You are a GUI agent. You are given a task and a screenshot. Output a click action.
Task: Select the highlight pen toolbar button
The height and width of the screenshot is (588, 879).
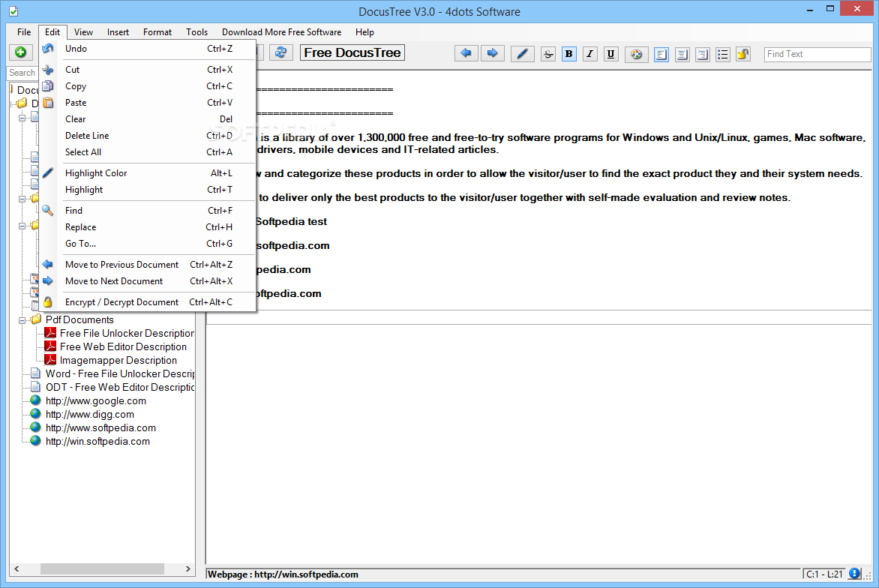[522, 54]
